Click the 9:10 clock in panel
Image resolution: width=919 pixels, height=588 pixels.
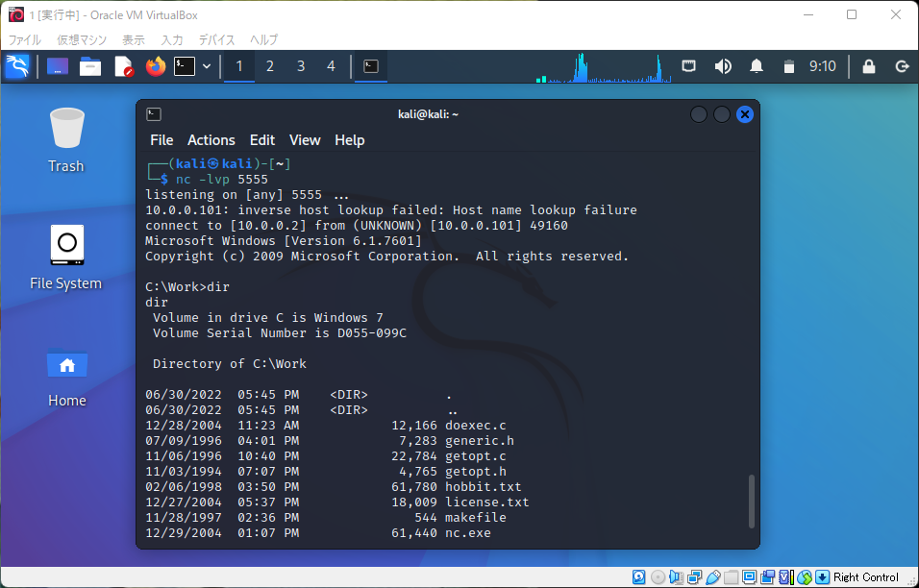pyautogui.click(x=822, y=66)
